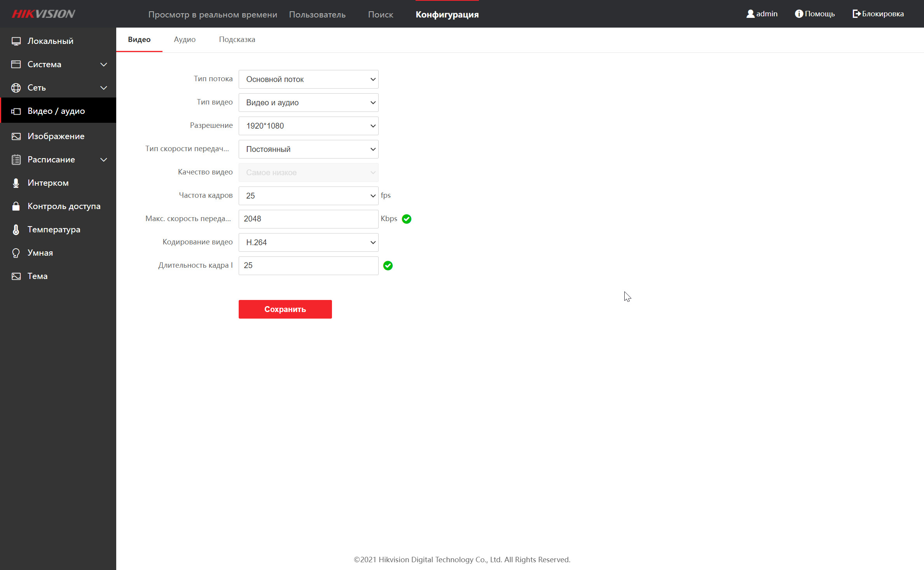Open the Тип потока dropdown

(x=308, y=79)
